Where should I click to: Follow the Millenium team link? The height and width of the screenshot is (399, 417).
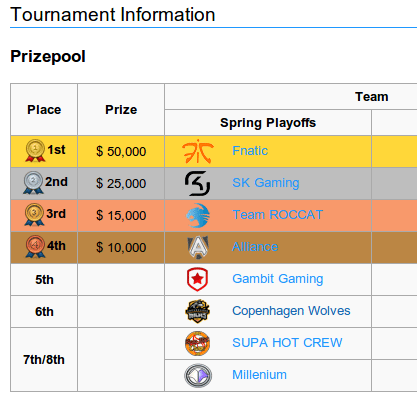pyautogui.click(x=259, y=375)
